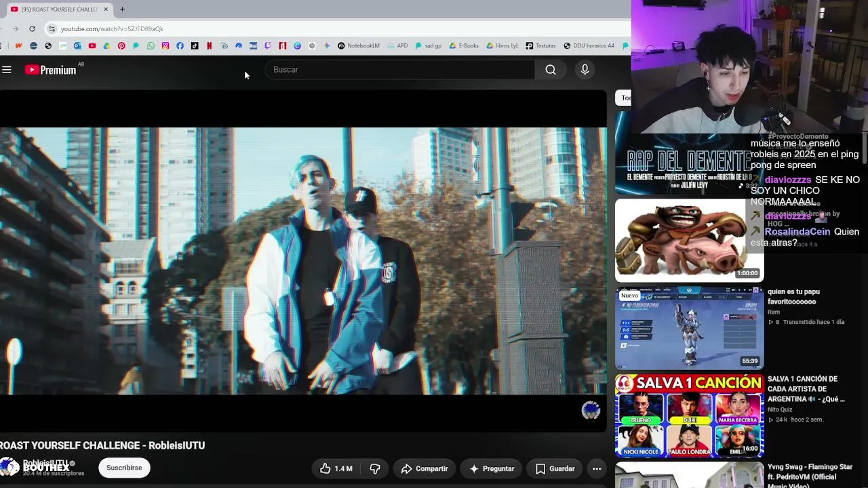Screen dimensions: 868x488
Task: Open the APD bookmark
Action: (398, 46)
